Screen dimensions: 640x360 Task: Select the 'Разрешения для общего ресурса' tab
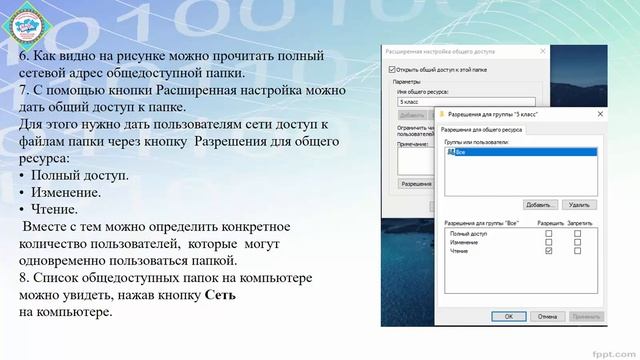pos(481,129)
